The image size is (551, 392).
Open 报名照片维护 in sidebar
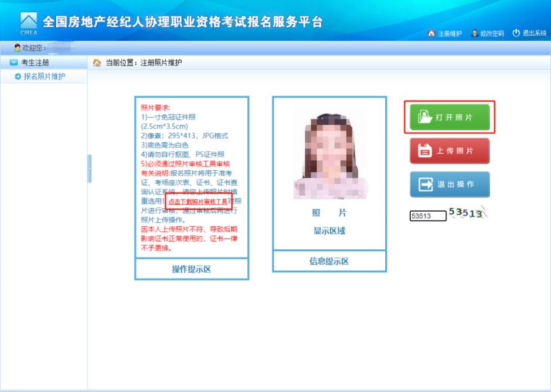[x=45, y=76]
